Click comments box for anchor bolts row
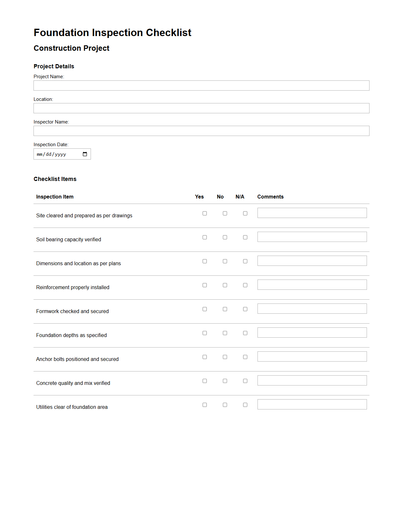 click(312, 356)
